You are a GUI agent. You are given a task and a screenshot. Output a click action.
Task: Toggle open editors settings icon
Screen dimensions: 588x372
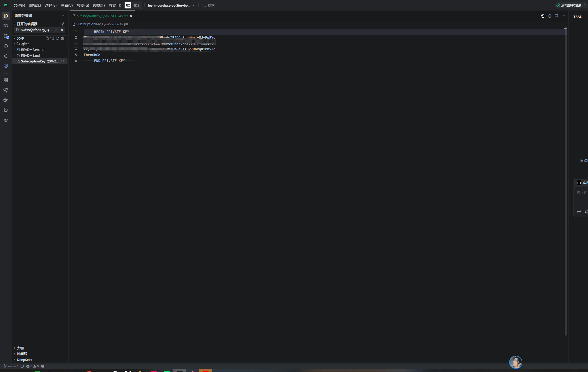63,24
